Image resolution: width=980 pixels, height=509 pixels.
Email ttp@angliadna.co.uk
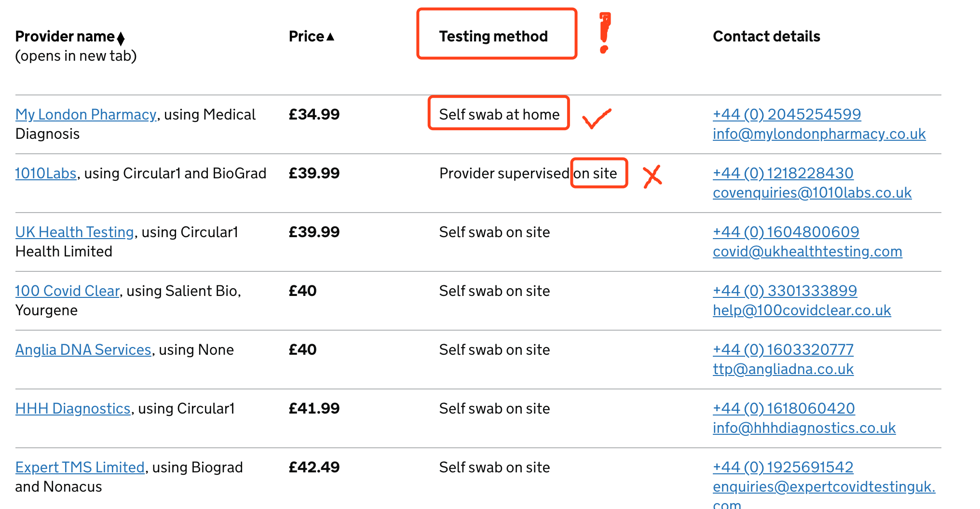pos(783,369)
